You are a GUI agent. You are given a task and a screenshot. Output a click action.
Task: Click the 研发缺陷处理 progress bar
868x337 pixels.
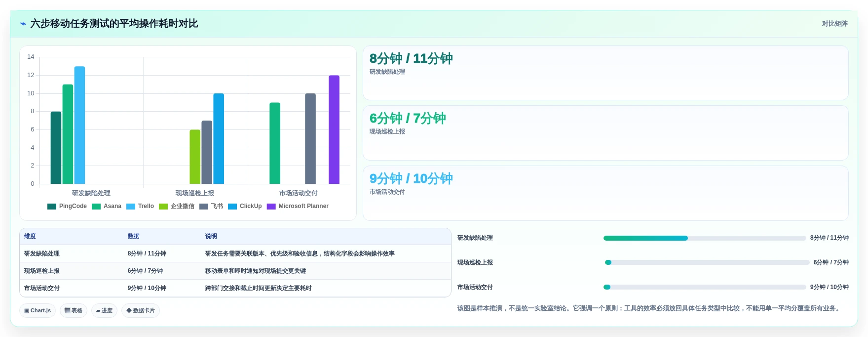click(705, 238)
